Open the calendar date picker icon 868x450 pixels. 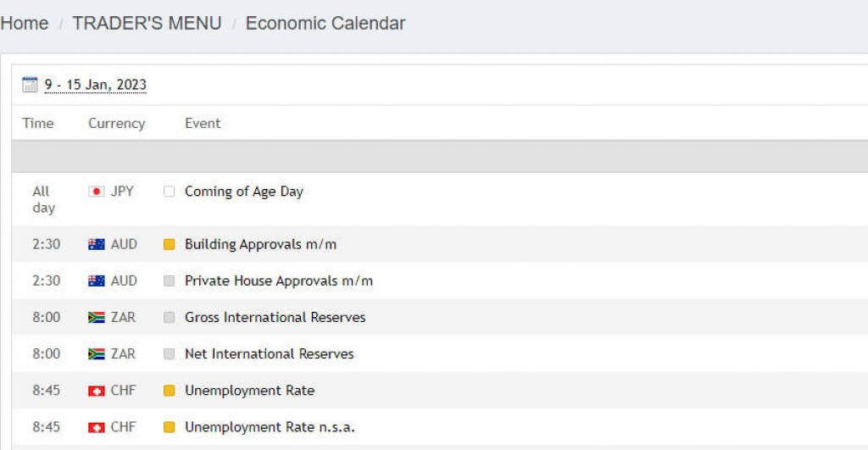click(x=30, y=85)
